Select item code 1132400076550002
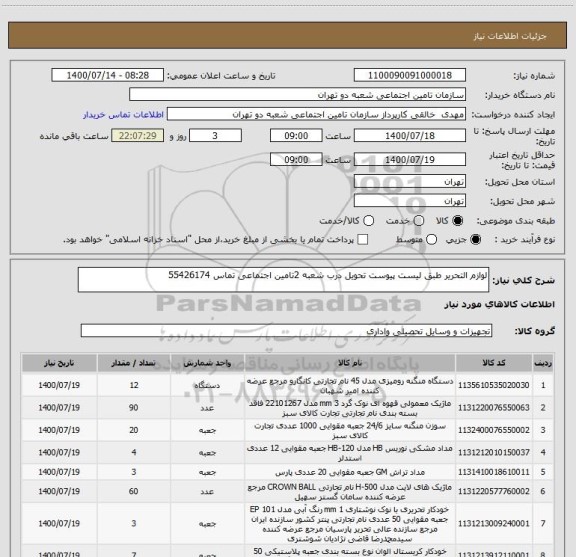Image resolution: width=576 pixels, height=557 pixels. [494, 430]
